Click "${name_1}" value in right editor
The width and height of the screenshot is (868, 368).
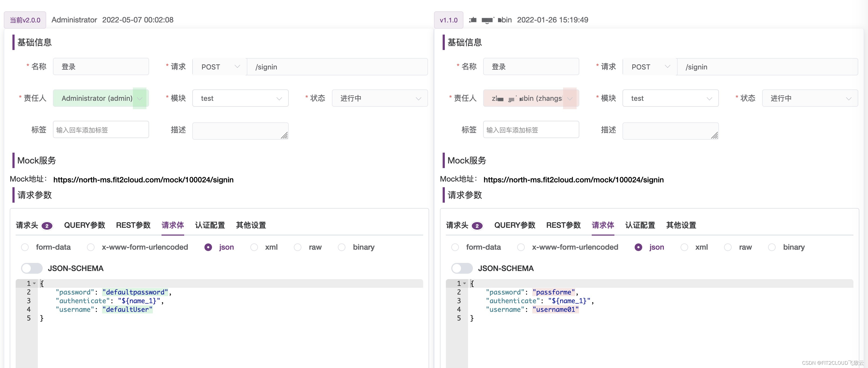569,301
